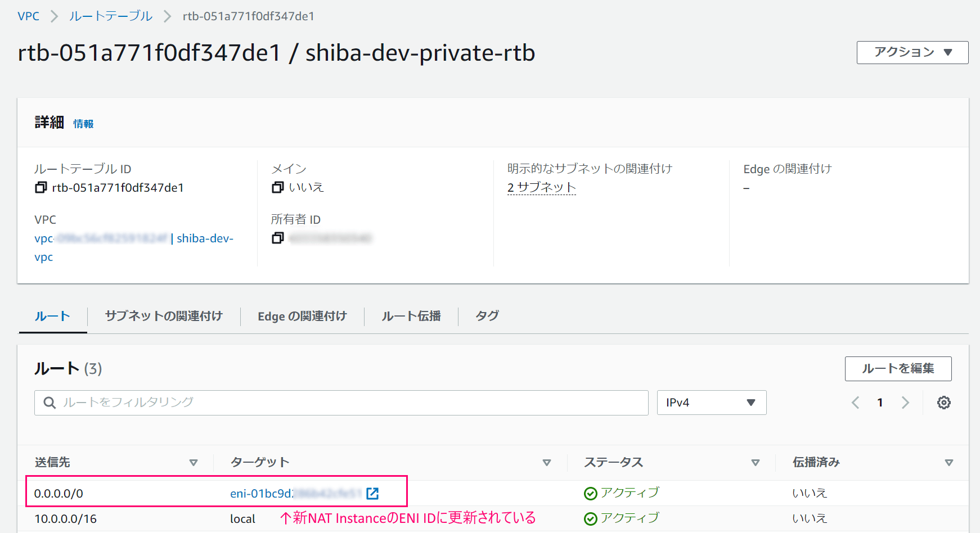Click copy icon next to メイン value
Image resolution: width=980 pixels, height=533 pixels.
tap(277, 187)
